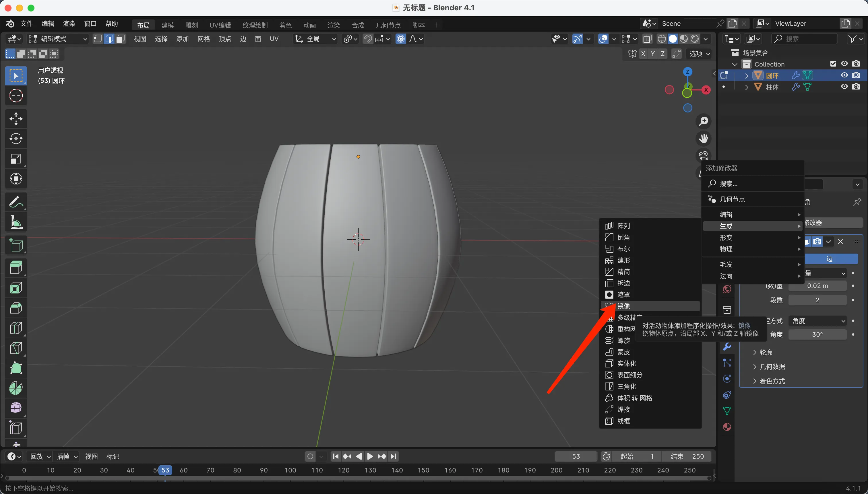Switch to face select mode icon
The height and width of the screenshot is (494, 868).
click(120, 39)
